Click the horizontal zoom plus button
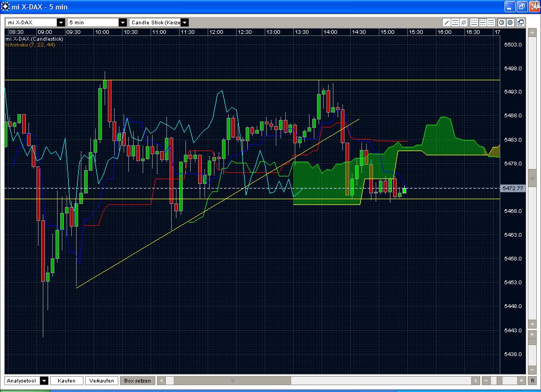 521,380
